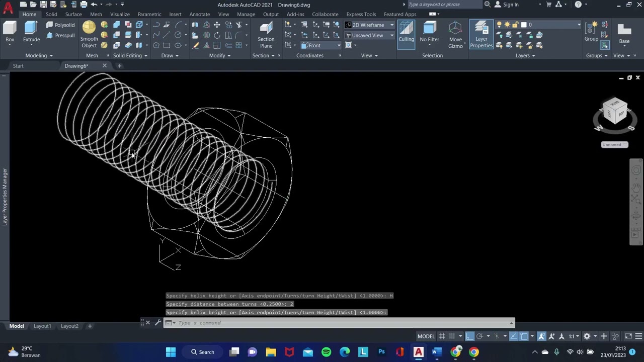Click the command line input field

coord(340,323)
